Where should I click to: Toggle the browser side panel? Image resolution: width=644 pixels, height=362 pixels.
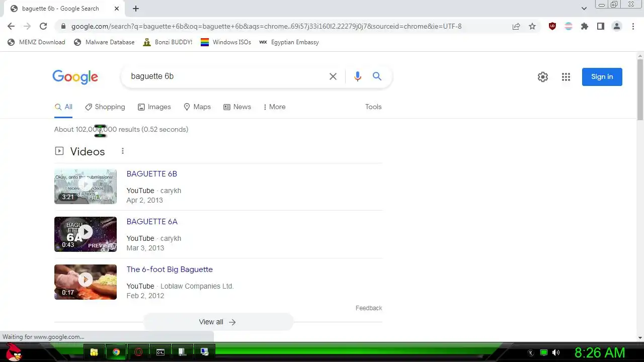click(601, 26)
